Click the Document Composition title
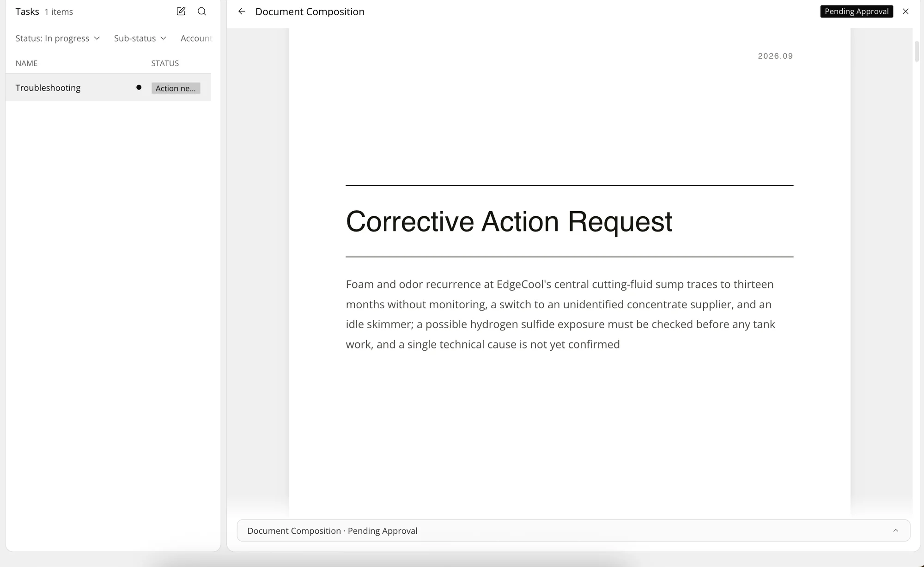This screenshot has width=924, height=567. click(x=310, y=12)
